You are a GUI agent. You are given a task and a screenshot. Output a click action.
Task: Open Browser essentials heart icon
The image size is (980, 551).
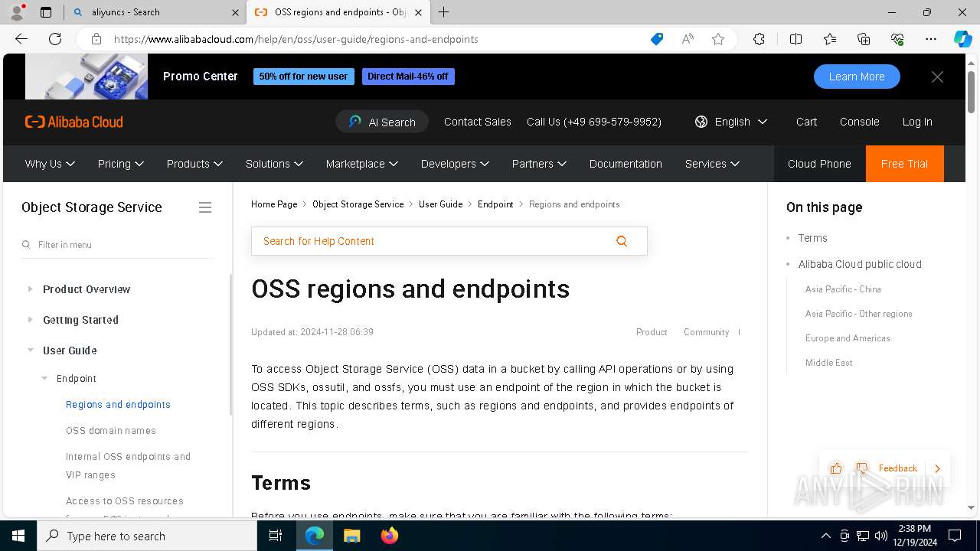tap(897, 39)
